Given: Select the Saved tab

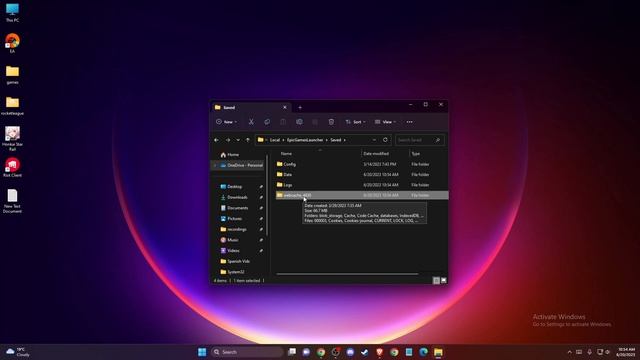Looking at the screenshot, I should click(x=250, y=107).
